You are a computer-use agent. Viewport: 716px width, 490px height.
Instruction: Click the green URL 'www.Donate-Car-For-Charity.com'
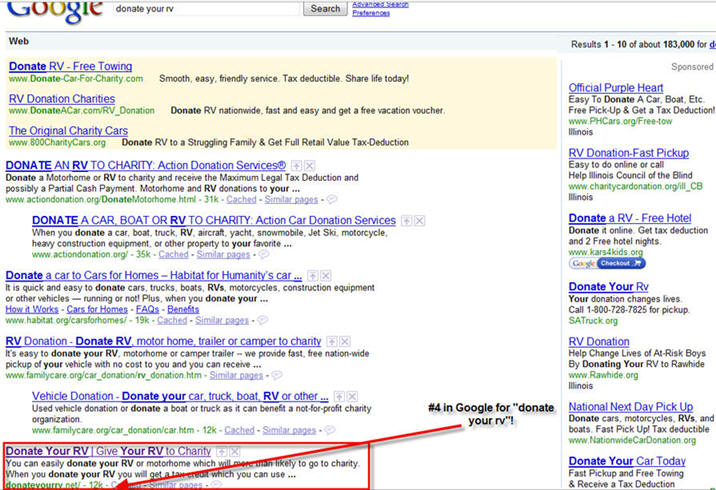pyautogui.click(x=76, y=79)
